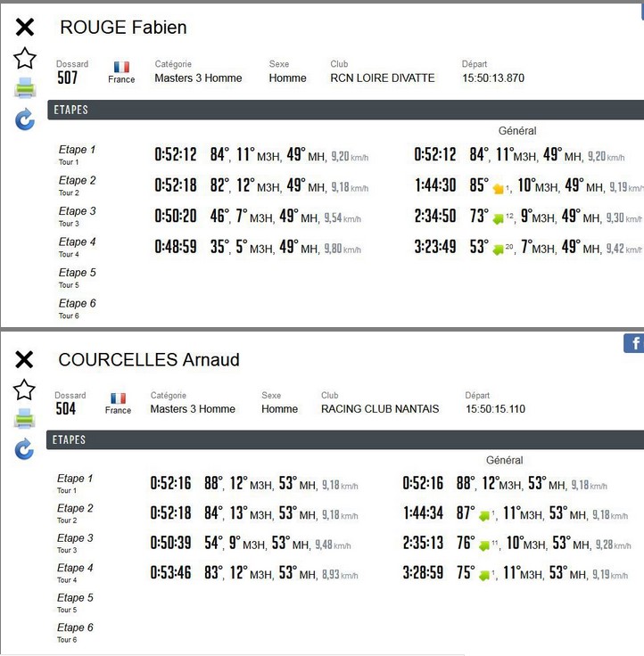644x656 pixels.
Task: Click the RACING CLUB NANTAIS club name
Action: point(380,409)
